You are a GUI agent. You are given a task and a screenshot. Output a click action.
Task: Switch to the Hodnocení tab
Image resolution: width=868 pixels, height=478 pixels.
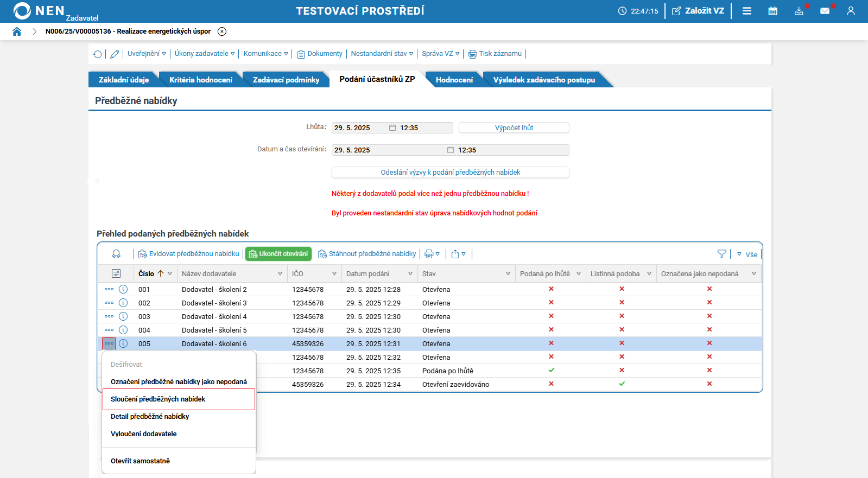tap(454, 80)
